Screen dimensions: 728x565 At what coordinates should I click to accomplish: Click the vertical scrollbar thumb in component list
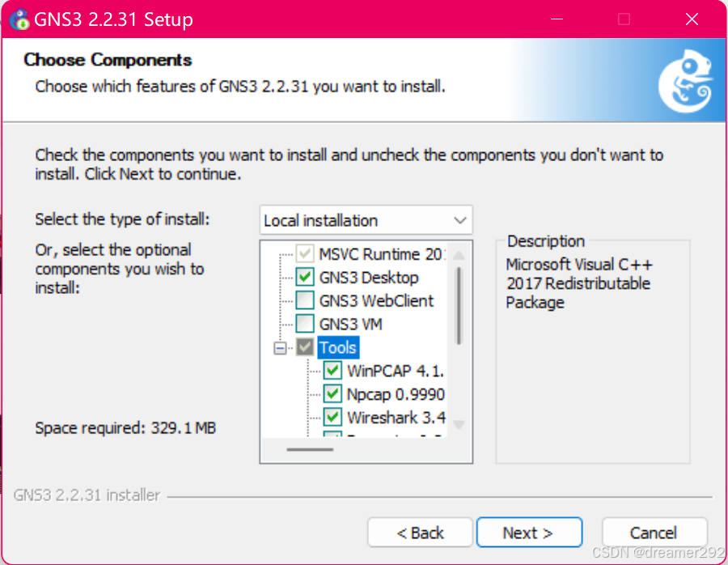point(459,305)
